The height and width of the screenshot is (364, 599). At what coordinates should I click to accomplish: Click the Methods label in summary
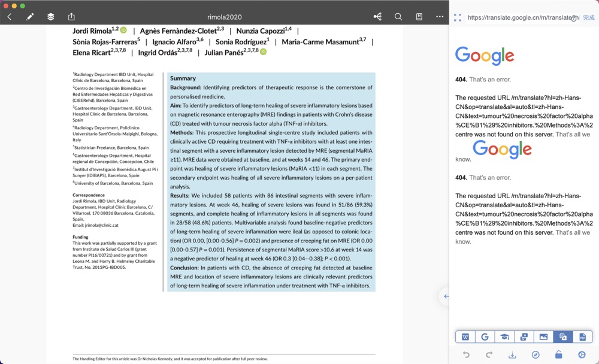182,132
